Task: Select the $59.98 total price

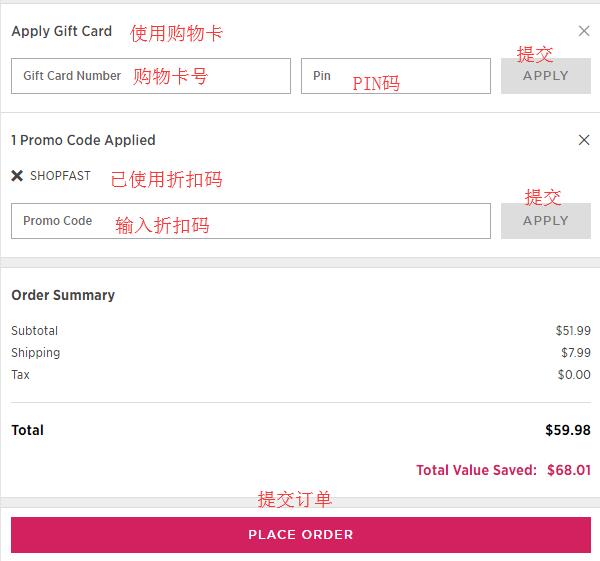Action: [567, 430]
